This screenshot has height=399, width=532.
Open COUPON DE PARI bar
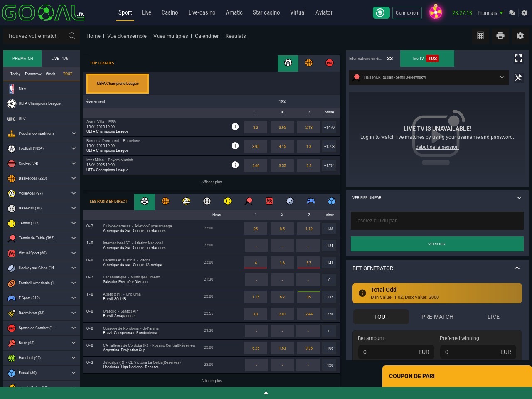[x=457, y=376]
